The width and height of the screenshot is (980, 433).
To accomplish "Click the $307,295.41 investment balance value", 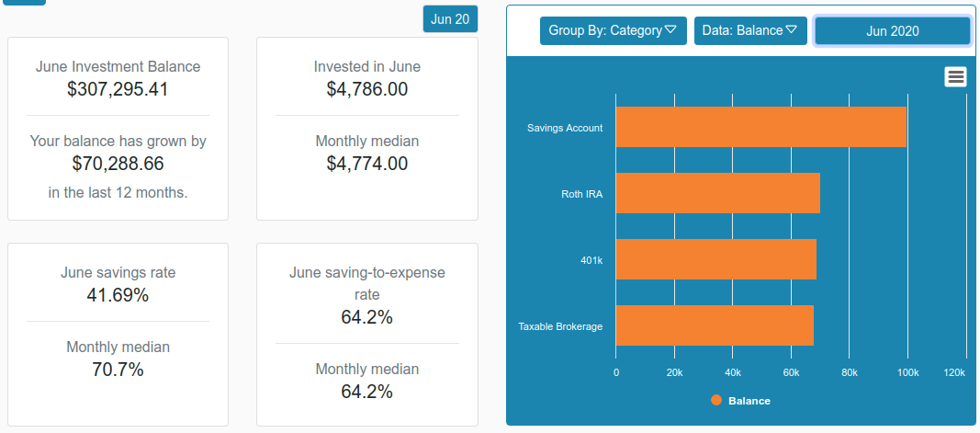I will pos(118,89).
